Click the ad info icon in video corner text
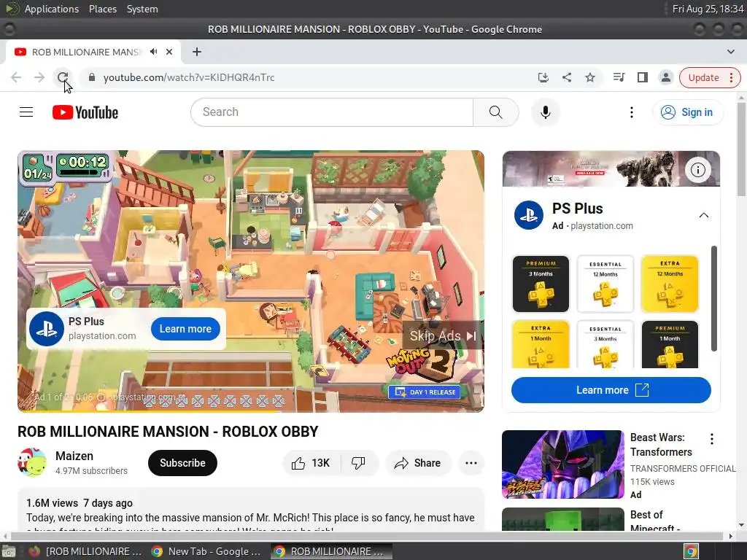 [x=101, y=397]
